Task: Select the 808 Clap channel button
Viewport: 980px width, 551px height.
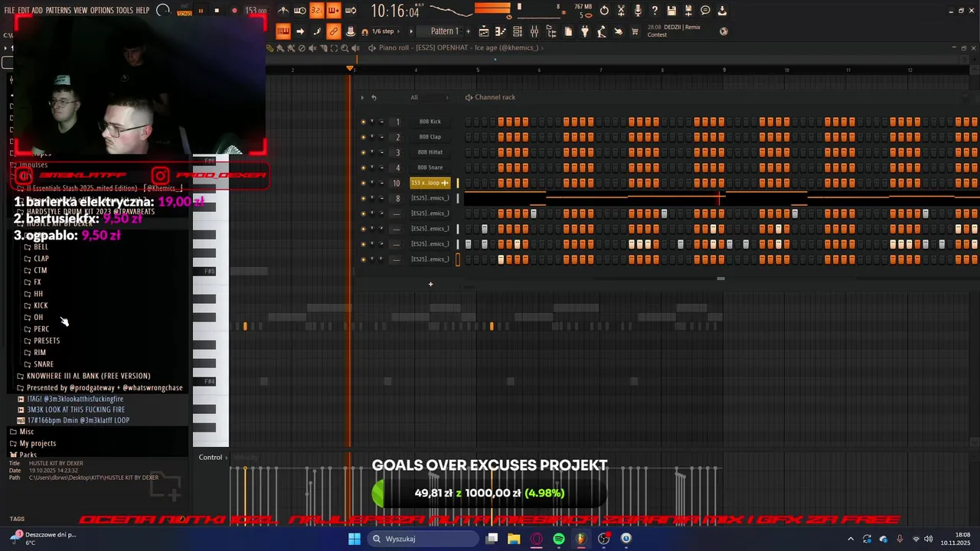Action: (430, 137)
